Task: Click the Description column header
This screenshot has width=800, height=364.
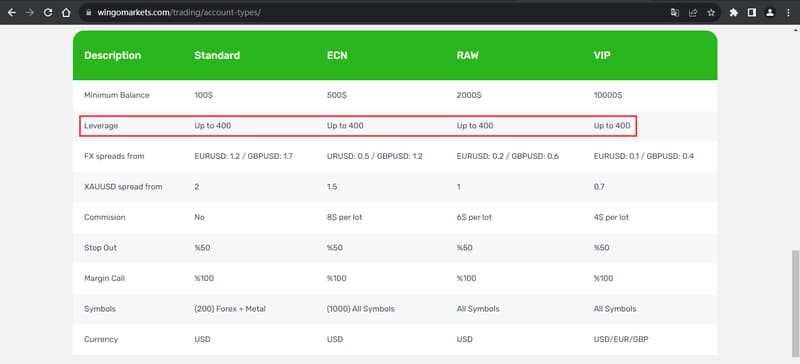Action: 112,56
